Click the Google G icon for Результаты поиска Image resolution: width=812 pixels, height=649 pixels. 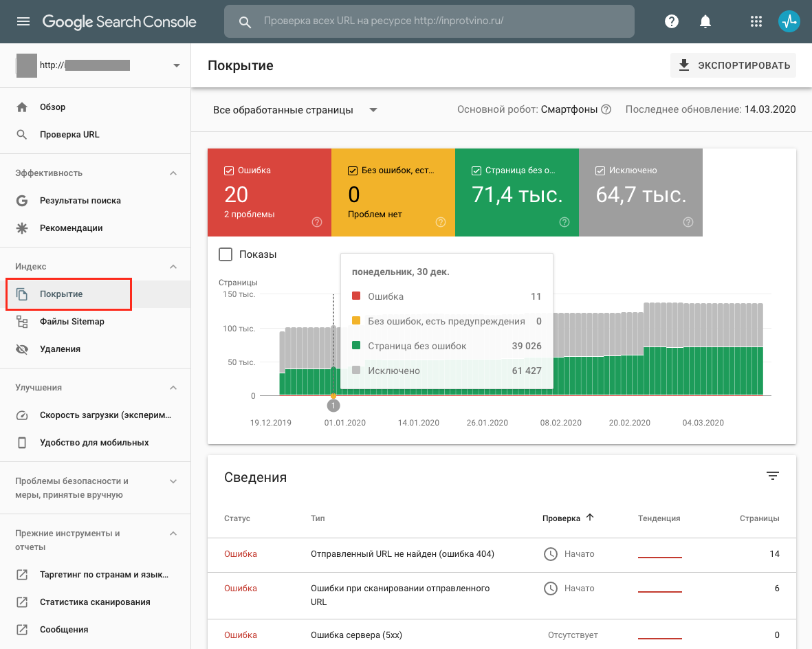pos(22,201)
